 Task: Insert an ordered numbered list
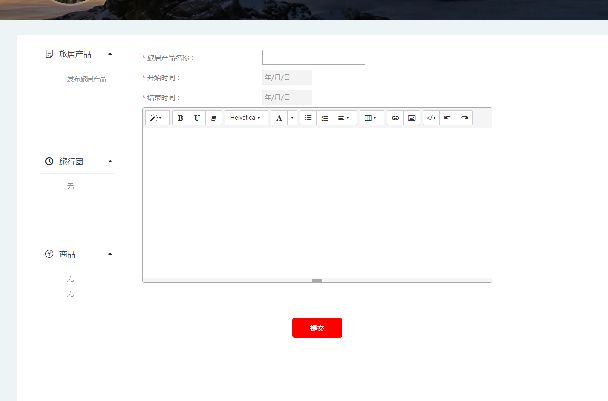pyautogui.click(x=325, y=118)
